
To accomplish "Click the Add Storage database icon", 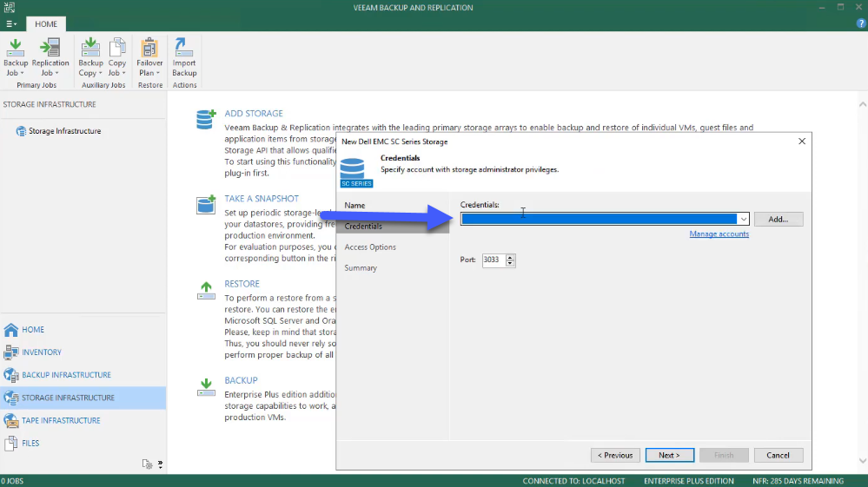I will [x=205, y=120].
